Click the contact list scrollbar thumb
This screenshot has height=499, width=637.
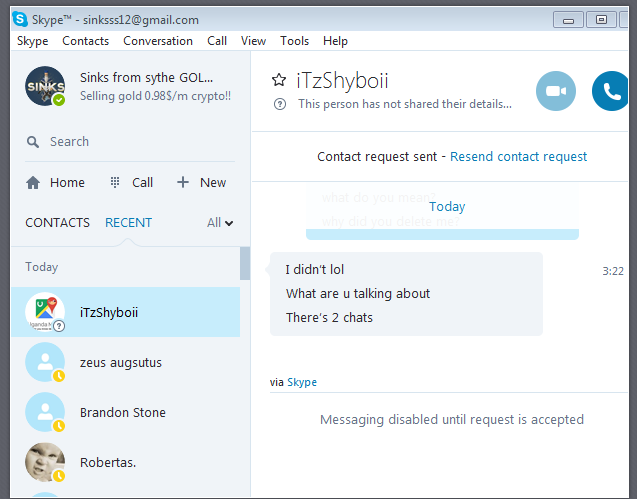point(245,263)
